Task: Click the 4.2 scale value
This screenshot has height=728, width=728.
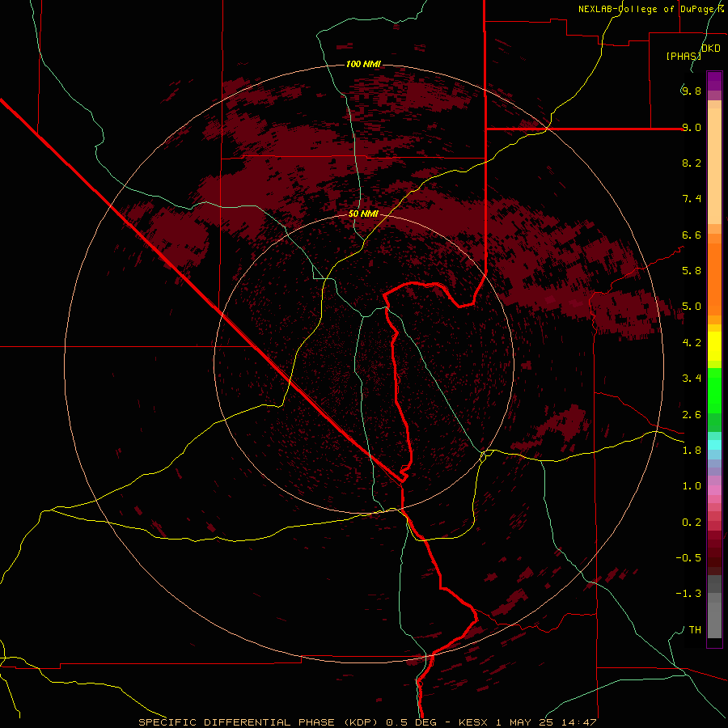Action: click(692, 343)
